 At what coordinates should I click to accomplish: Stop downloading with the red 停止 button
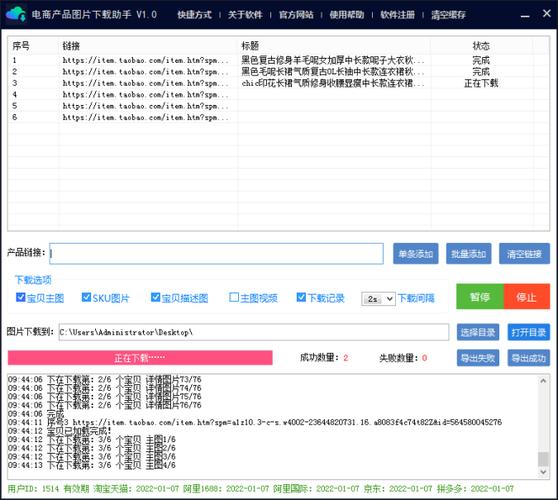point(527,296)
